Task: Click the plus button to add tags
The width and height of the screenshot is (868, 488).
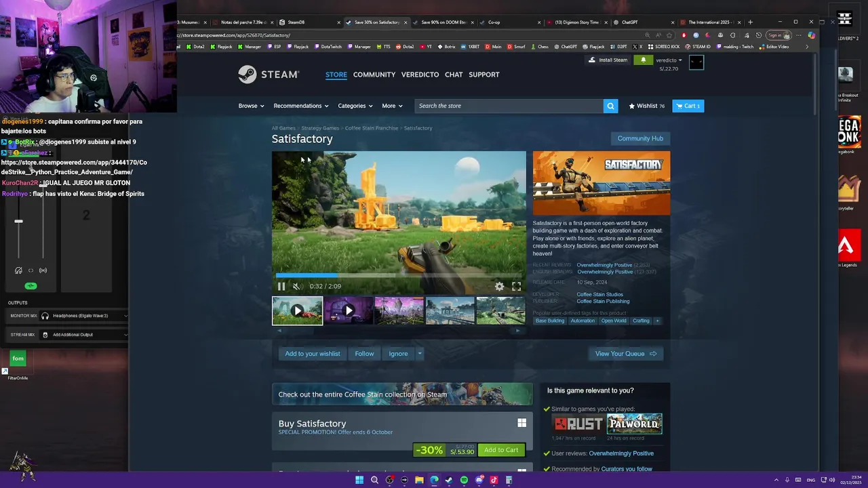Action: tap(656, 321)
